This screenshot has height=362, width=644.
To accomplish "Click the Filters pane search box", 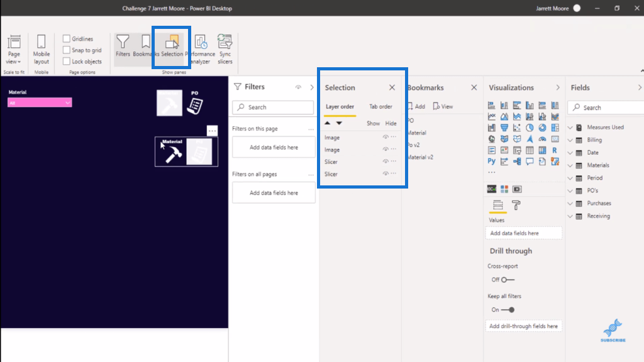I will (273, 107).
